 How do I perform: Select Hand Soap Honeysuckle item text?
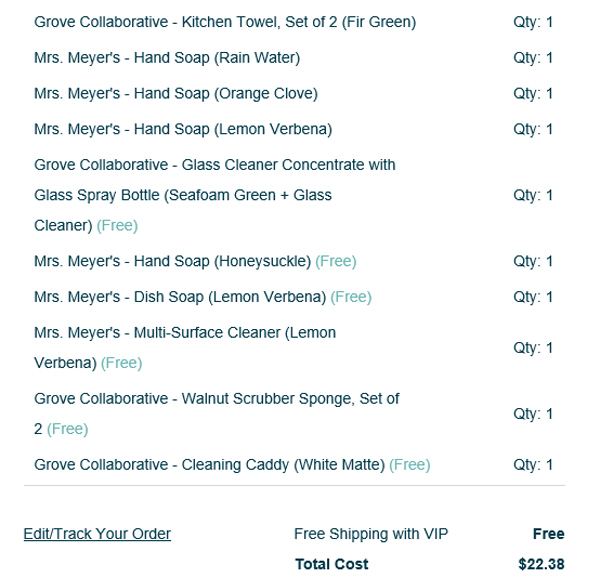pyautogui.click(x=173, y=261)
